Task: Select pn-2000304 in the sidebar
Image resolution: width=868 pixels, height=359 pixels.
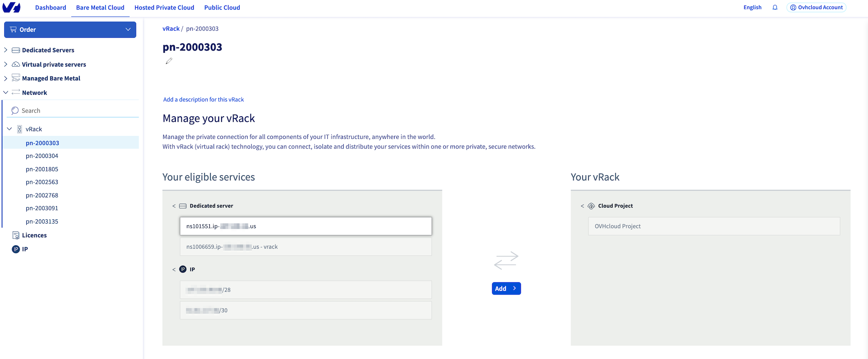Action: (42, 156)
